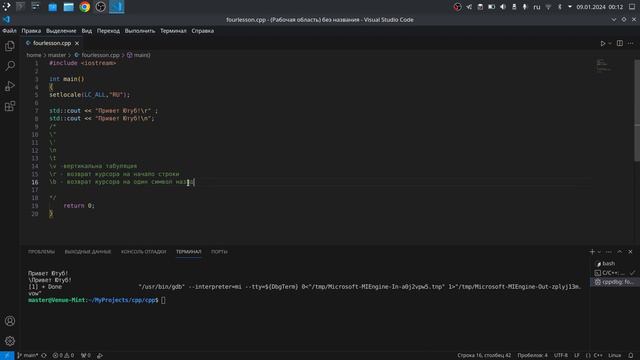
Task: Select the bash terminal entry
Action: tap(614, 264)
